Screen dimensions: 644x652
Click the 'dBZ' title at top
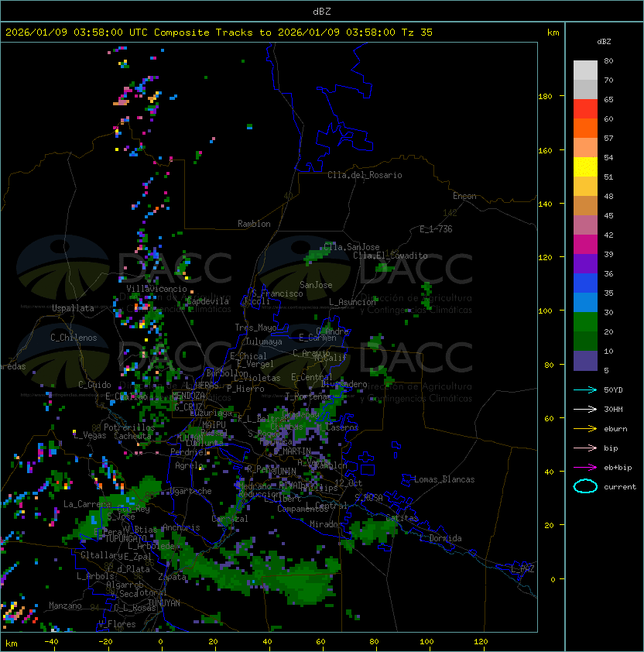tap(322, 11)
